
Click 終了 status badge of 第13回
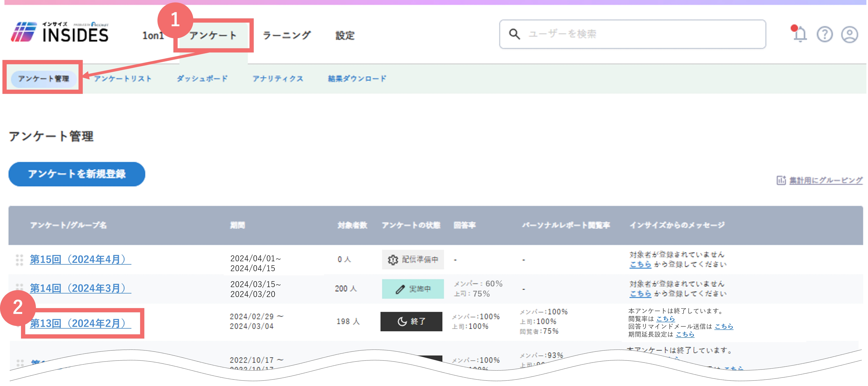click(x=411, y=321)
